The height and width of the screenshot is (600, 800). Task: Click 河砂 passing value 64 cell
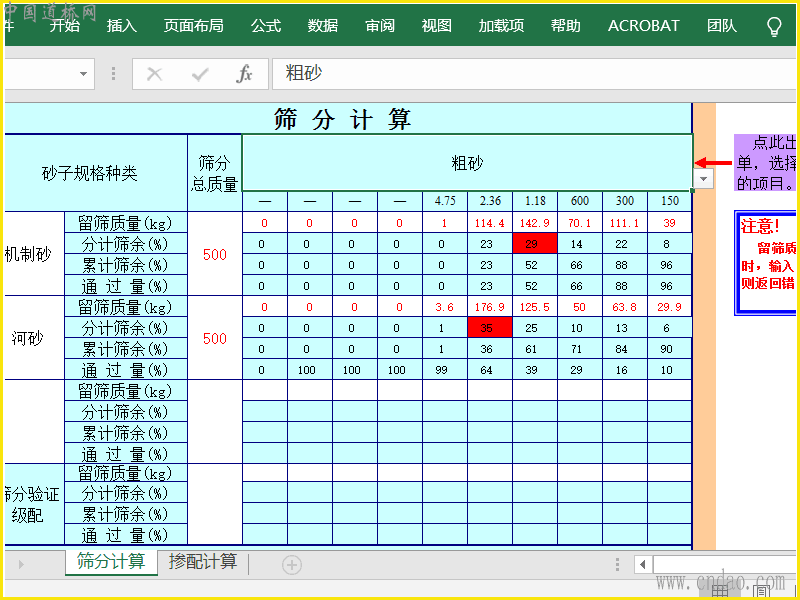click(x=490, y=370)
